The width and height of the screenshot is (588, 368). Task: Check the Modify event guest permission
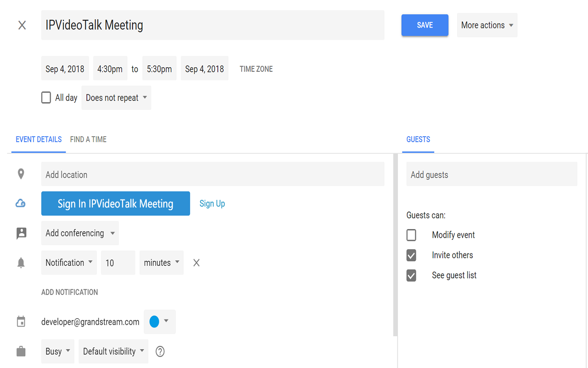[411, 235]
